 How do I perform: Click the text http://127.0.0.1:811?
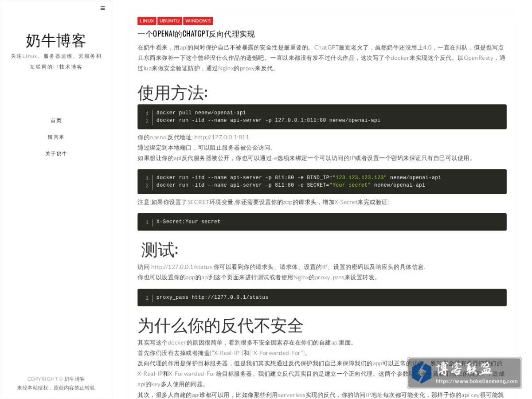pyautogui.click(x=222, y=137)
